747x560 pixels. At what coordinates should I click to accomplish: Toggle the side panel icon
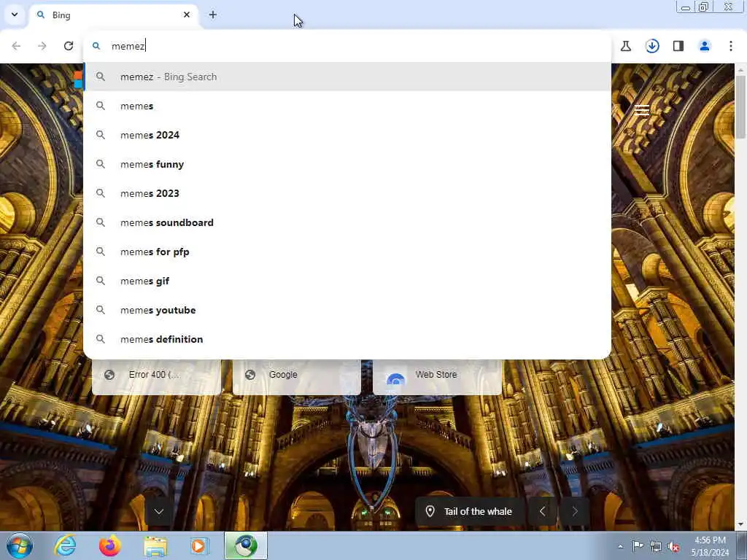[x=678, y=46]
